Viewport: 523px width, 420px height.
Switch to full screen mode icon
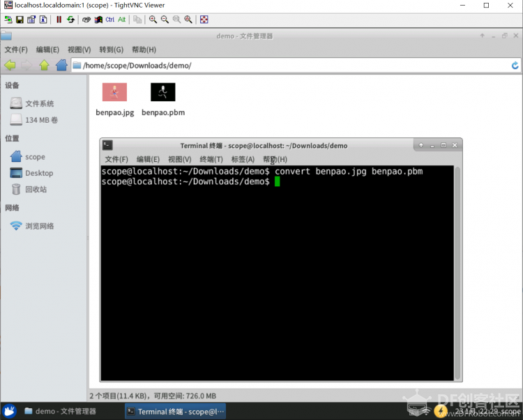click(204, 20)
